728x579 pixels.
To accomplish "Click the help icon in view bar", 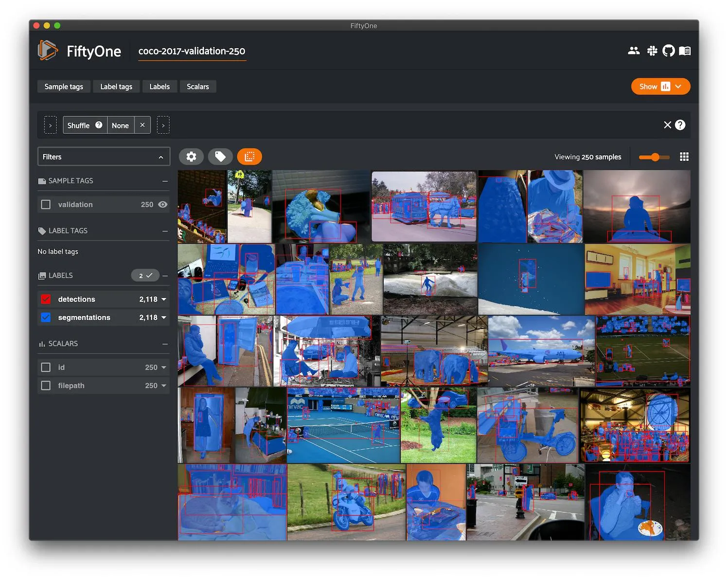I will (680, 125).
